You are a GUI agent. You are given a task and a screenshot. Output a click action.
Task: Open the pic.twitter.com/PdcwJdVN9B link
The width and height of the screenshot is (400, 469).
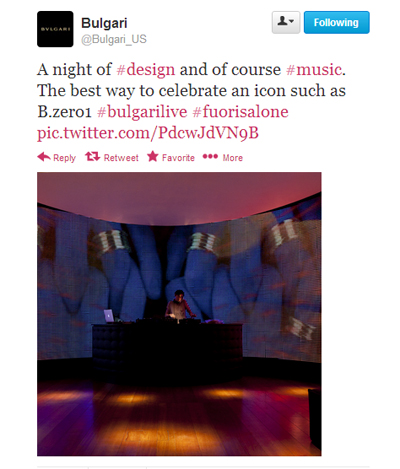[x=148, y=133]
